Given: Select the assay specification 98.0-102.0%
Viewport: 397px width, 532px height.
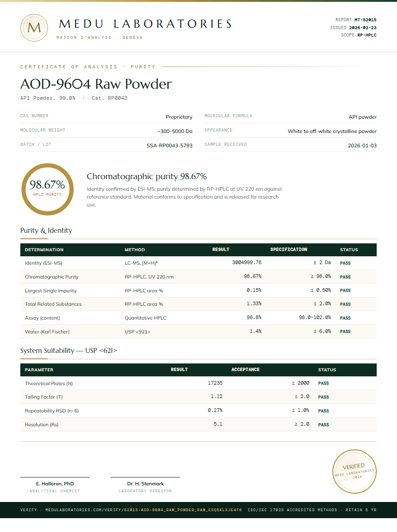Looking at the screenshot, I should (315, 318).
